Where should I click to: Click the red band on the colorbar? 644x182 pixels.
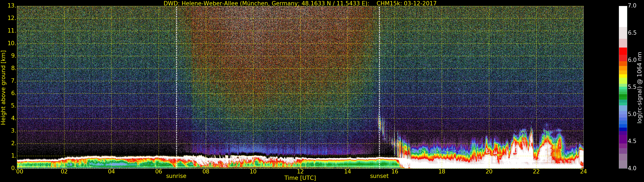(x=623, y=53)
